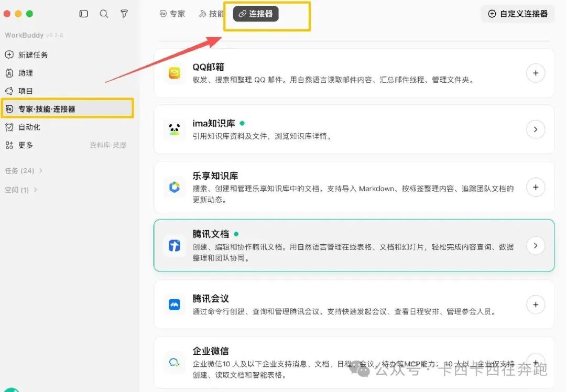566x392 pixels.
Task: Switch to the 专家 tab
Action: 172,14
